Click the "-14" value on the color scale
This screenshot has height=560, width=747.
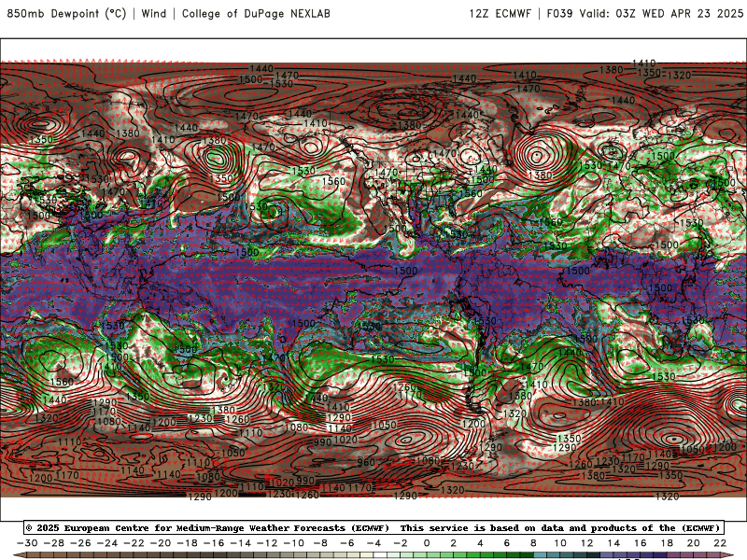241,543
